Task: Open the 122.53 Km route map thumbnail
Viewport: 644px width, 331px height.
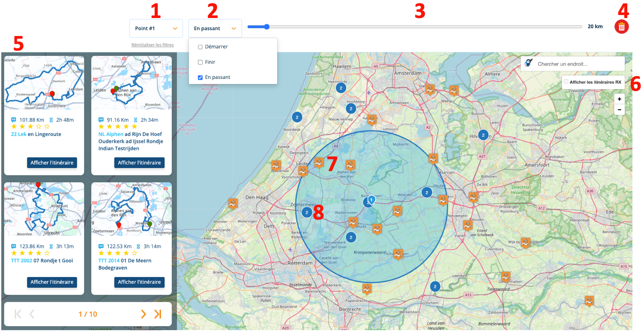Action: tap(132, 209)
